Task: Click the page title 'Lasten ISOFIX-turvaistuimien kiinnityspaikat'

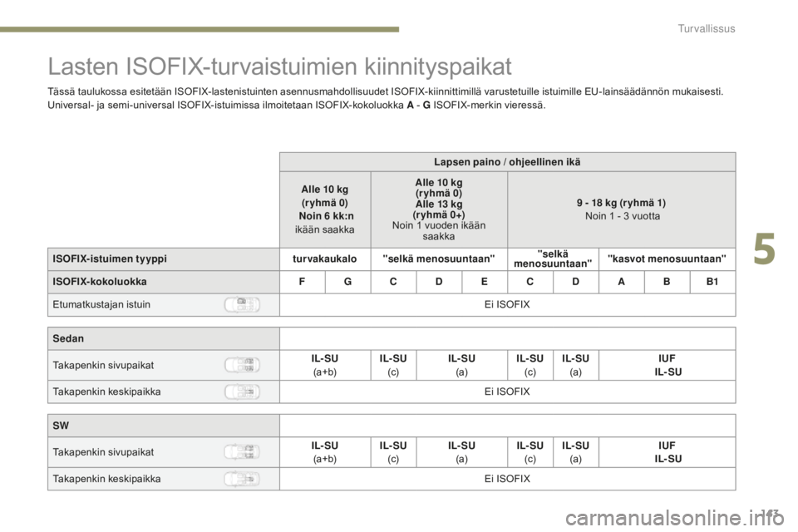Action: click(x=279, y=66)
